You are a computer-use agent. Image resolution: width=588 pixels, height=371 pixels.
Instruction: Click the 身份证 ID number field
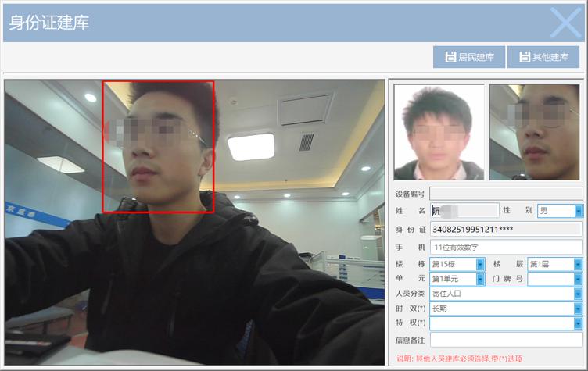point(506,229)
